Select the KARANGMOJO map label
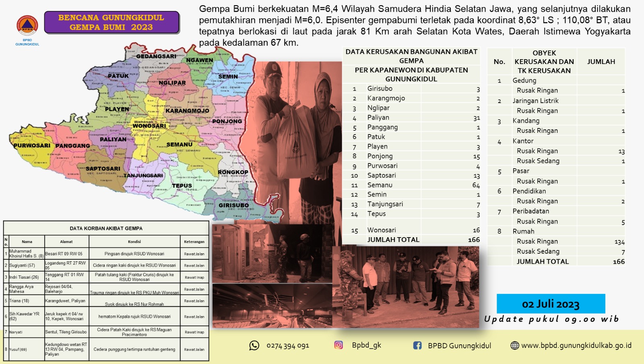 [x=187, y=111]
